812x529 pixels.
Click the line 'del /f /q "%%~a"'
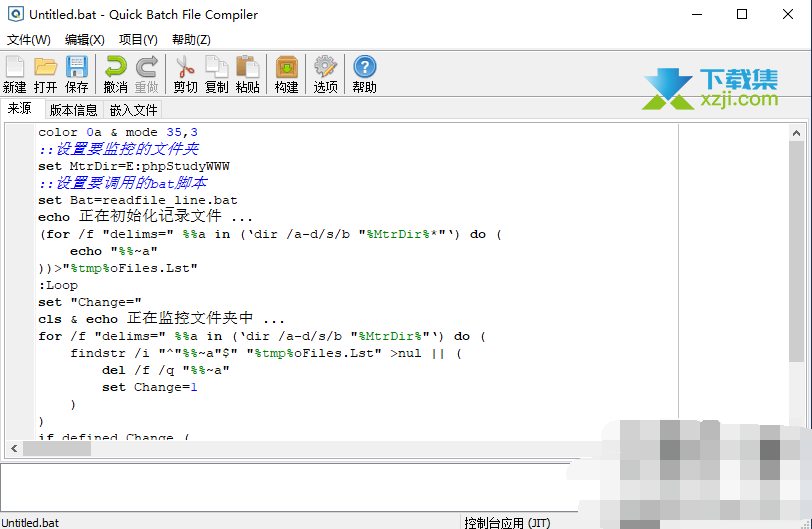[166, 370]
